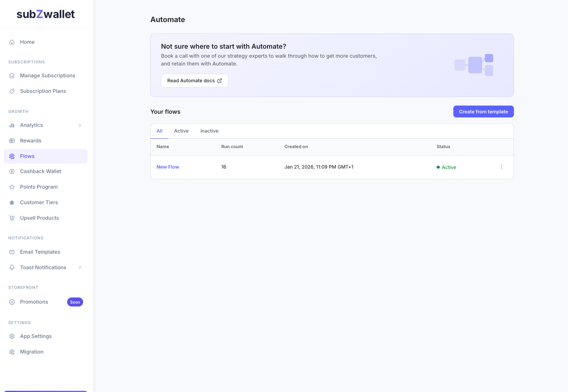Click the Active status of New Flow

pos(446,167)
